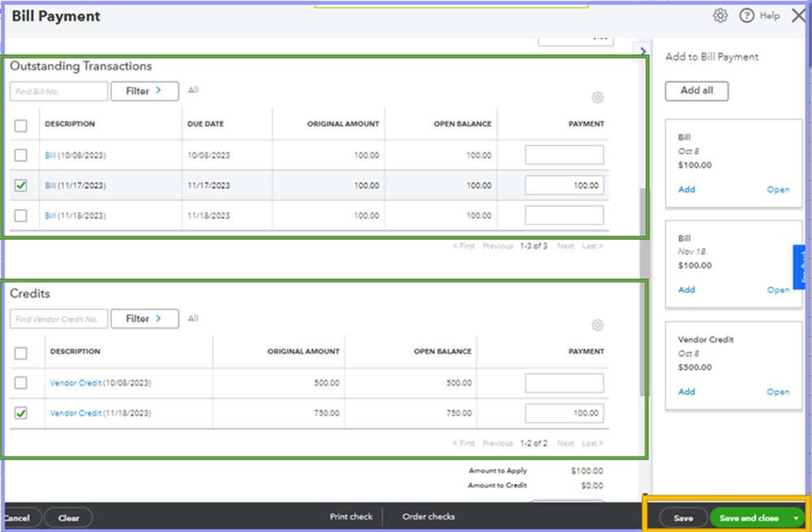Image resolution: width=812 pixels, height=532 pixels.
Task: Check the Bill 10/08/2023 row checkbox
Action: [x=20, y=155]
